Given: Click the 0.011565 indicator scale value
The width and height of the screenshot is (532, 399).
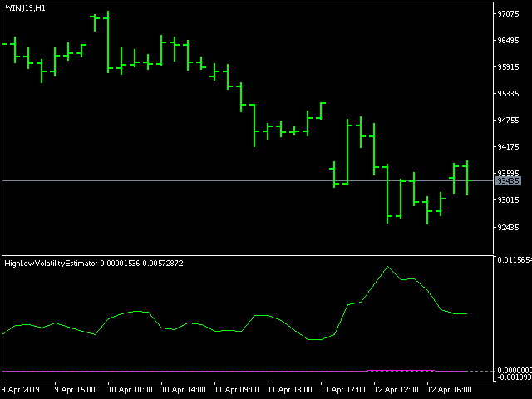Looking at the screenshot, I should point(514,260).
